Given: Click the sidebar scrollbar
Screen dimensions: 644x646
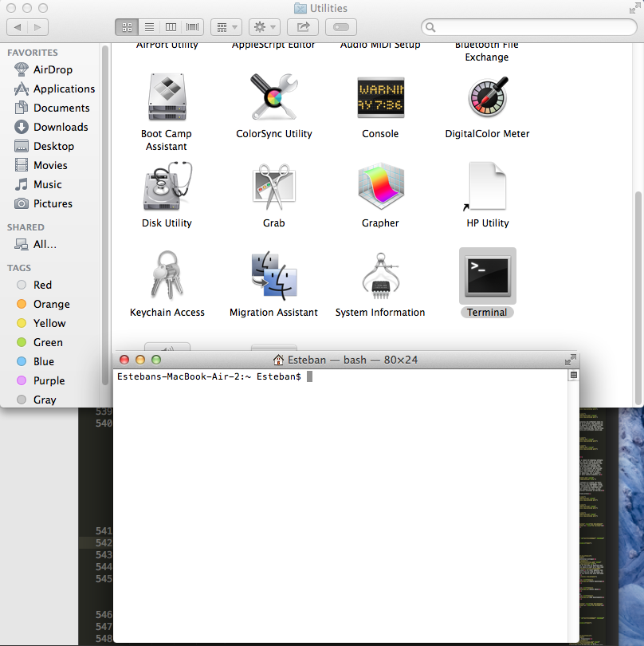Looking at the screenshot, I should [x=105, y=215].
